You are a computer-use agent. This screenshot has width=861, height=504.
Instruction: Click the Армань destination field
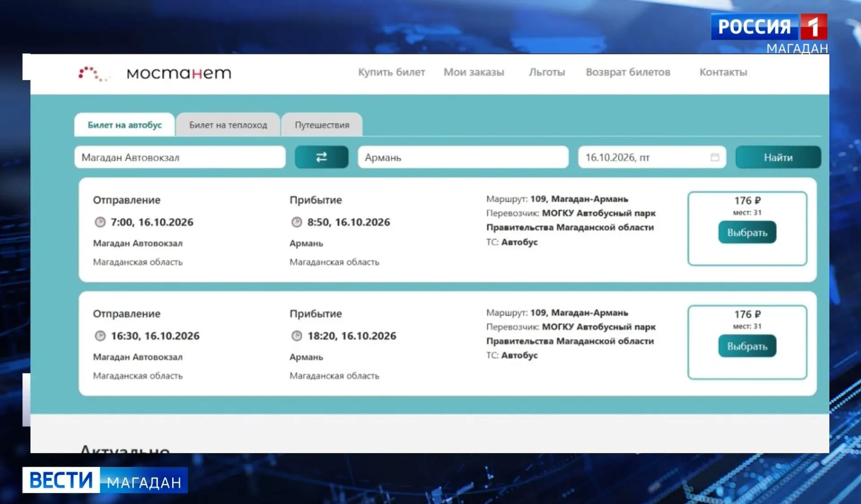point(463,157)
